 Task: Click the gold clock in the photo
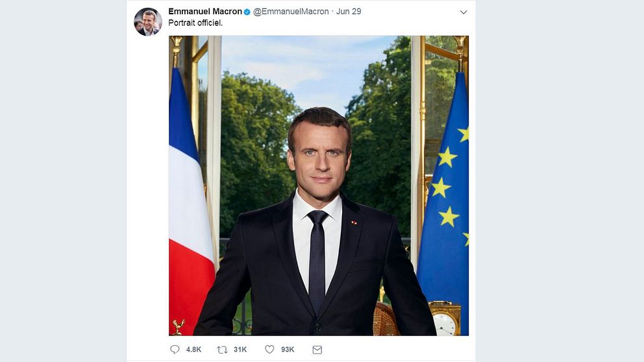445,319
